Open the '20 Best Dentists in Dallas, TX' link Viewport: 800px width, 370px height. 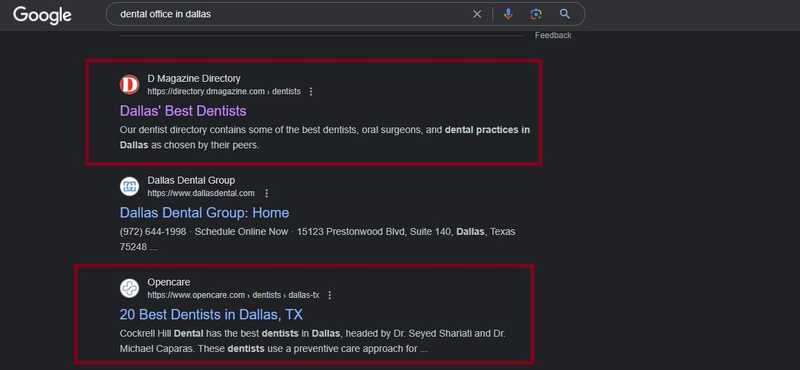click(211, 314)
